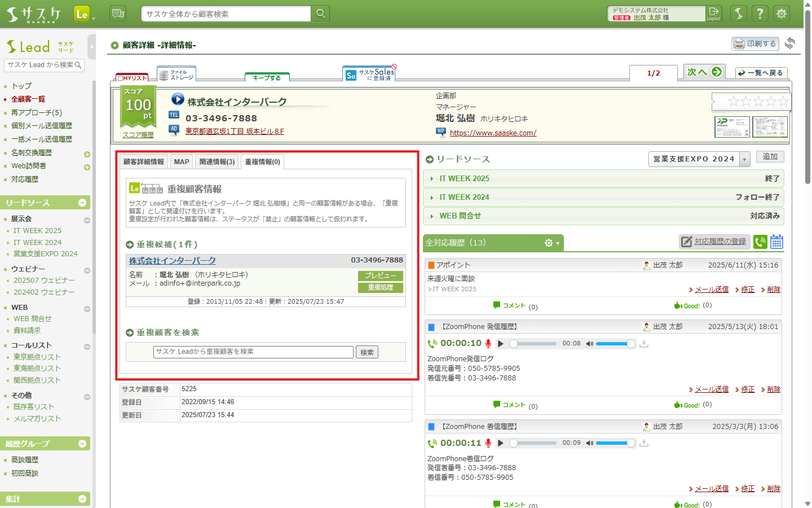812x508 pixels.
Task: Click the green phone call icon above history
Action: coord(760,242)
